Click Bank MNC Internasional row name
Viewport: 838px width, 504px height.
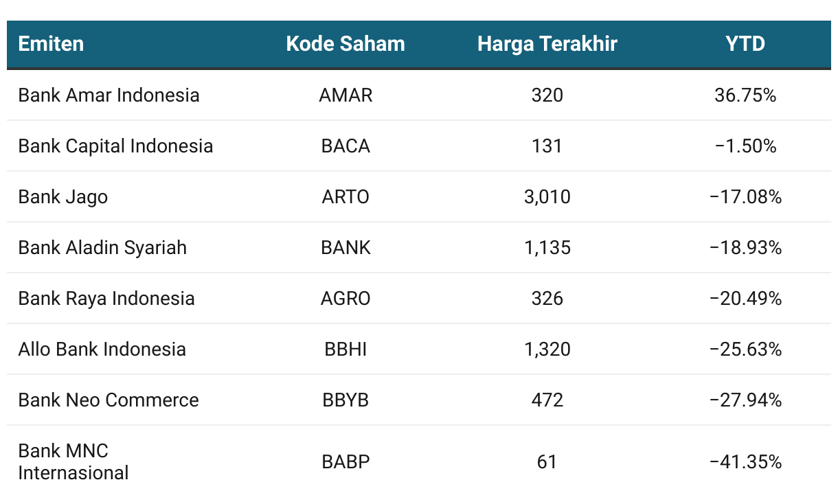pos(73,461)
